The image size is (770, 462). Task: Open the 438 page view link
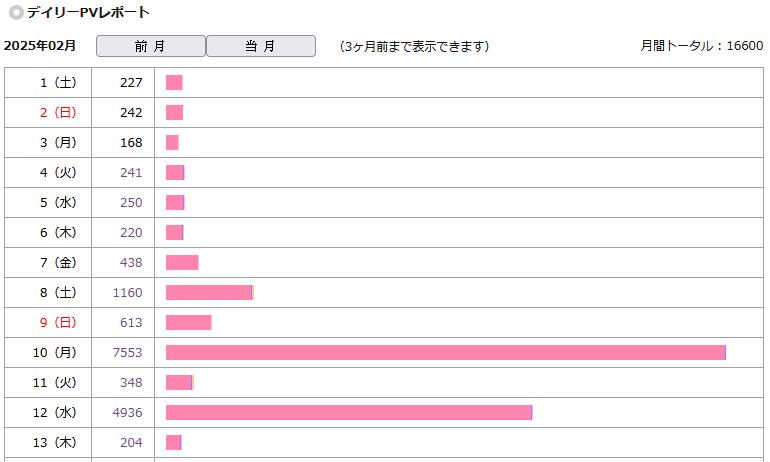pos(131,262)
